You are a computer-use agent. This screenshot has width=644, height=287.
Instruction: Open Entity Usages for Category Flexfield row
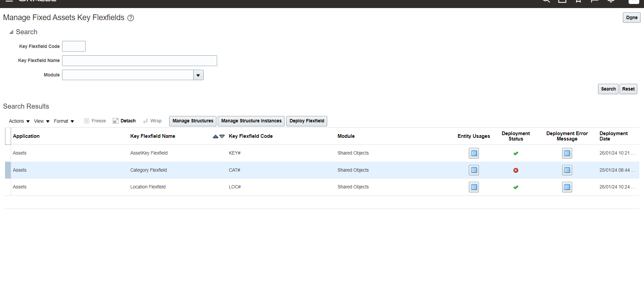click(x=474, y=170)
